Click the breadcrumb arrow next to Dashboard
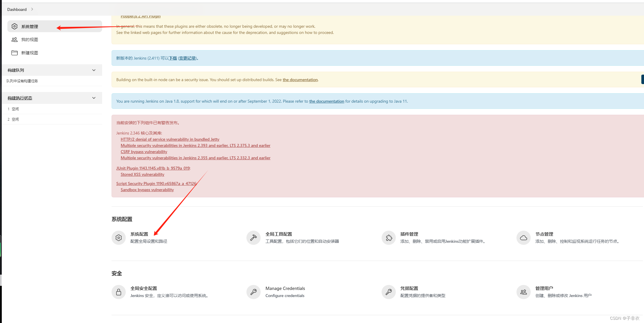The width and height of the screenshot is (644, 323). pos(32,9)
